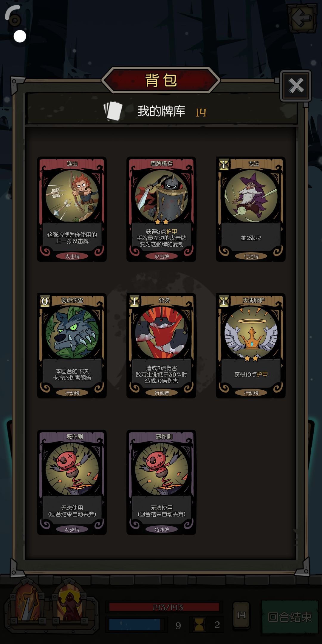Click the 我的牌库 deck header
The image size is (322, 644).
(x=161, y=111)
